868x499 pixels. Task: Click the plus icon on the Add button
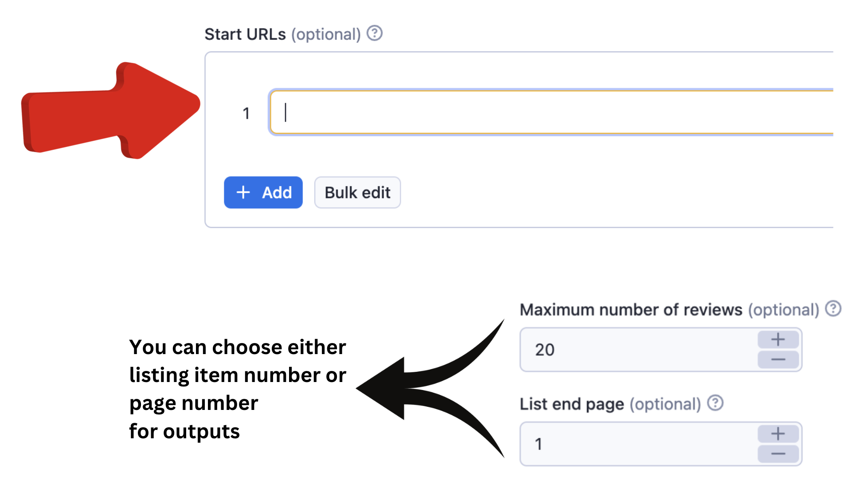(243, 192)
